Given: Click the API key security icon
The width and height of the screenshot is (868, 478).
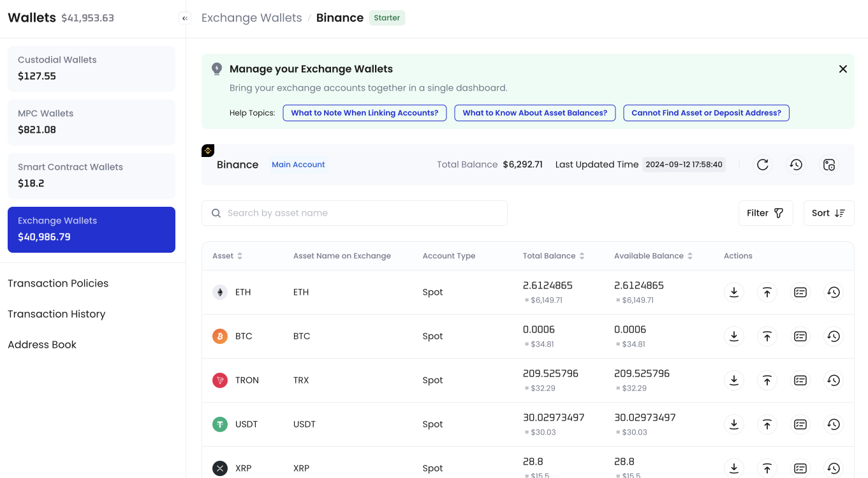Looking at the screenshot, I should coord(829,164).
